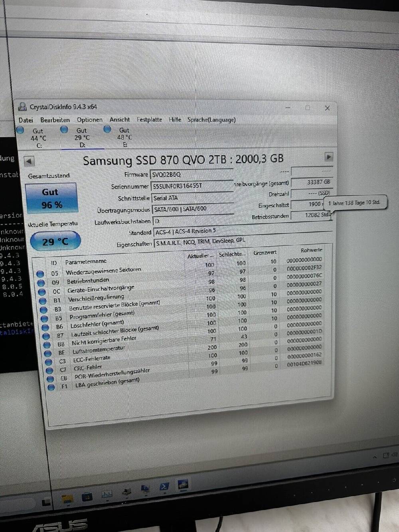Image resolution: width=399 pixels, height=532 pixels.
Task: Select the 'Wiederzugewiesene Sektoren' parameter name
Action: 104,271
